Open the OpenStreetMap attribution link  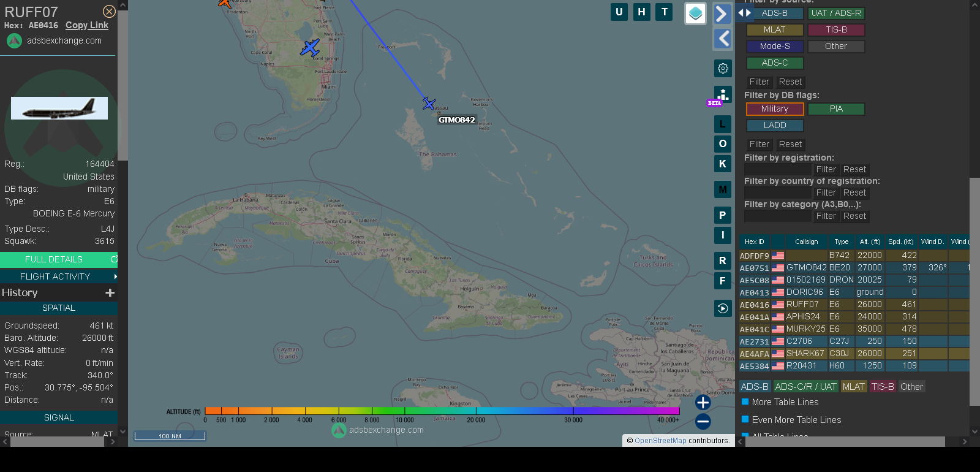coord(660,441)
